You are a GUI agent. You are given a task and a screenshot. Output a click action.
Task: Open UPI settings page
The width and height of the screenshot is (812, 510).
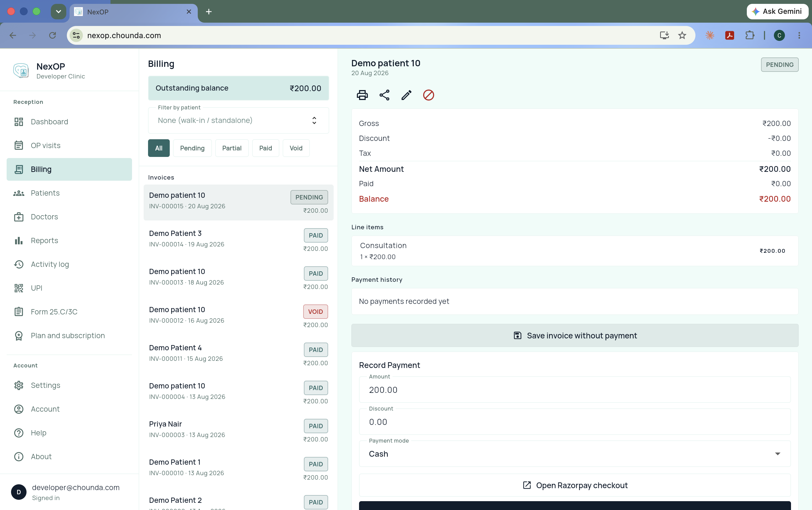point(69,288)
